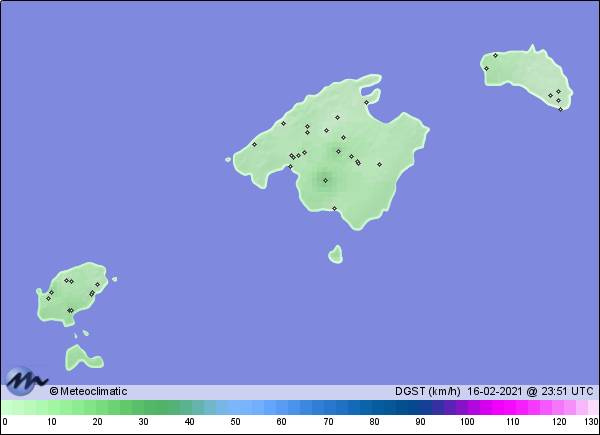
Task: Select the easternmost station marker on Mallorca
Action: [x=379, y=165]
